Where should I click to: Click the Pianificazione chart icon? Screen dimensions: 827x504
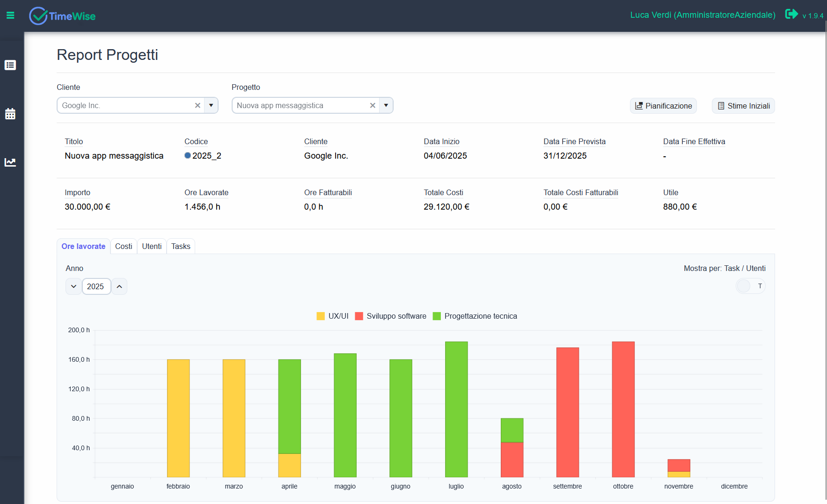[x=639, y=105]
